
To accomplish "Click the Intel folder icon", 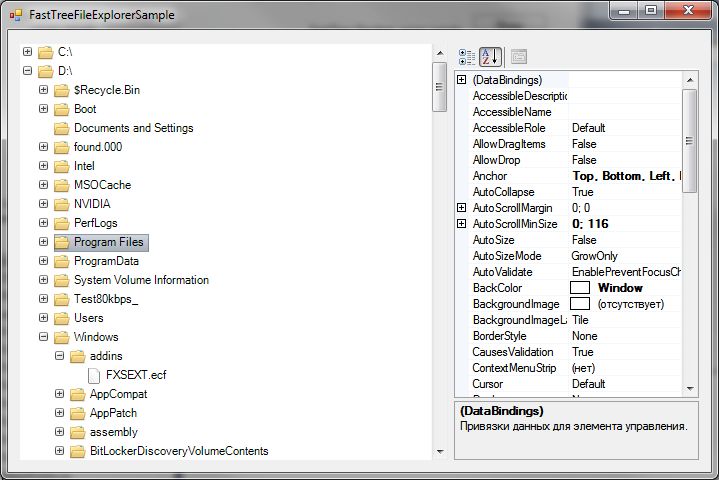I will 61,166.
